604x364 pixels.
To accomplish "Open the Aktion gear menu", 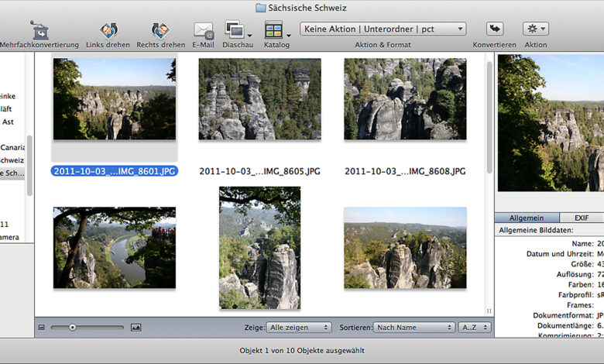I will point(536,29).
